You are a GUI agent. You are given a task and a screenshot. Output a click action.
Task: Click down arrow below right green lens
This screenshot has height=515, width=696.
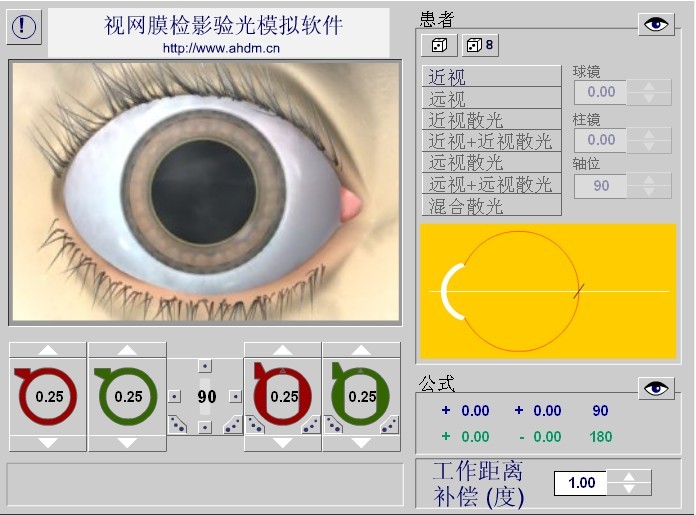point(361,443)
